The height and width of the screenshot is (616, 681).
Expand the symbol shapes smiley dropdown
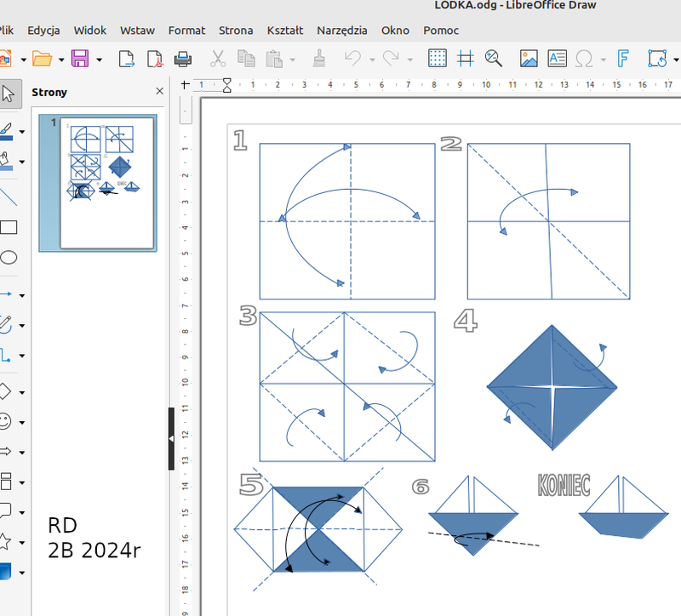22,422
